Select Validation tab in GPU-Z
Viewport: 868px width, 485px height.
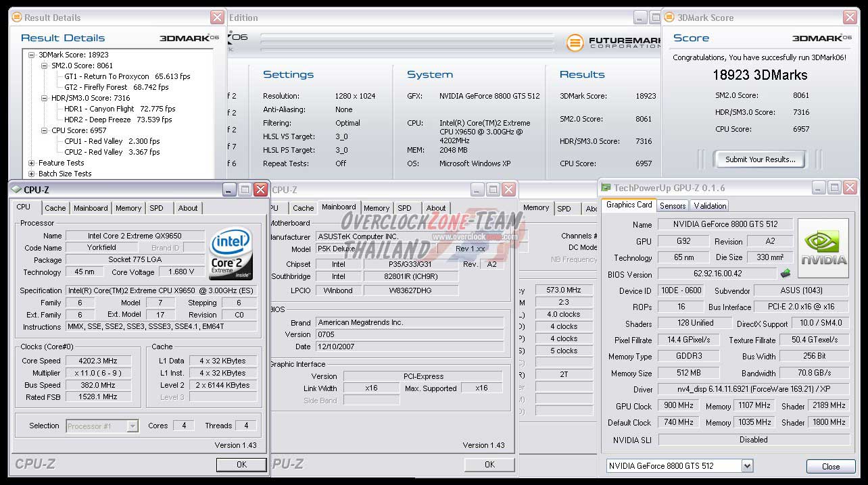pos(710,205)
